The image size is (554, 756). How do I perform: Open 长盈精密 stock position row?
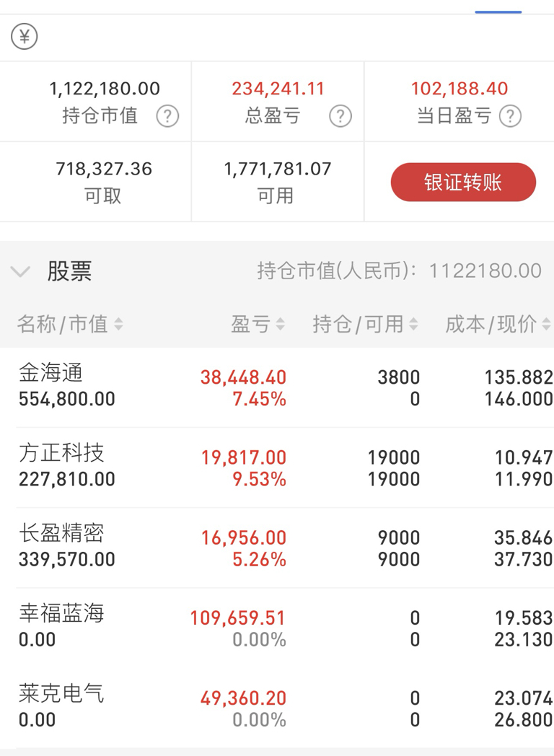click(277, 548)
